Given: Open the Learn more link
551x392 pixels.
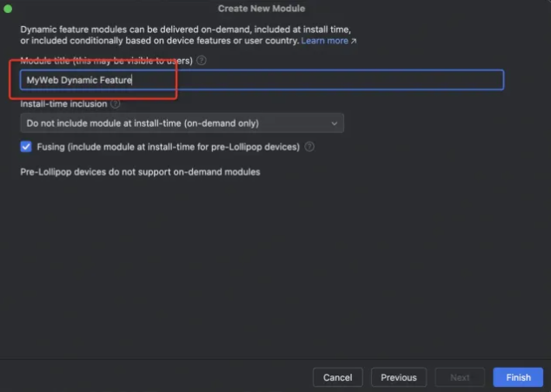Looking at the screenshot, I should click(x=324, y=41).
